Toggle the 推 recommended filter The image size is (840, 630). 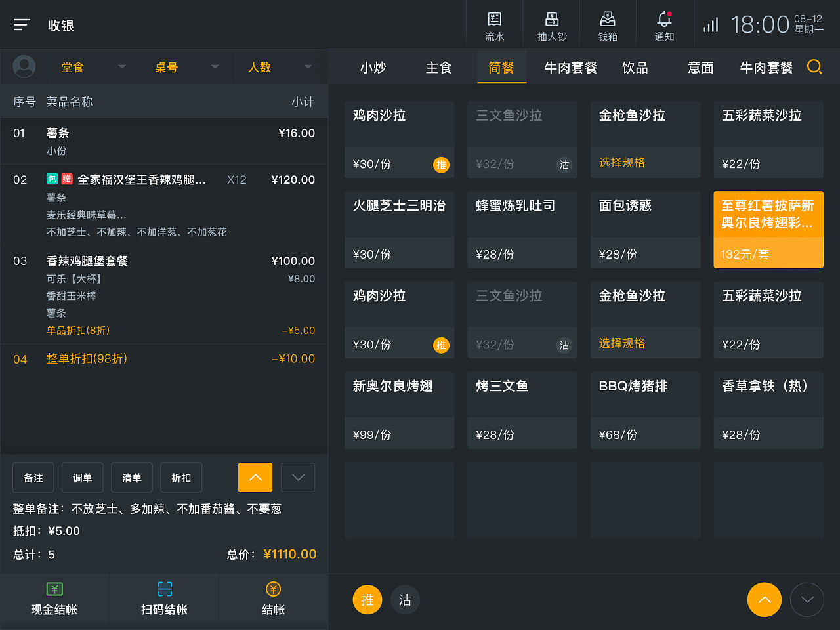(x=367, y=599)
